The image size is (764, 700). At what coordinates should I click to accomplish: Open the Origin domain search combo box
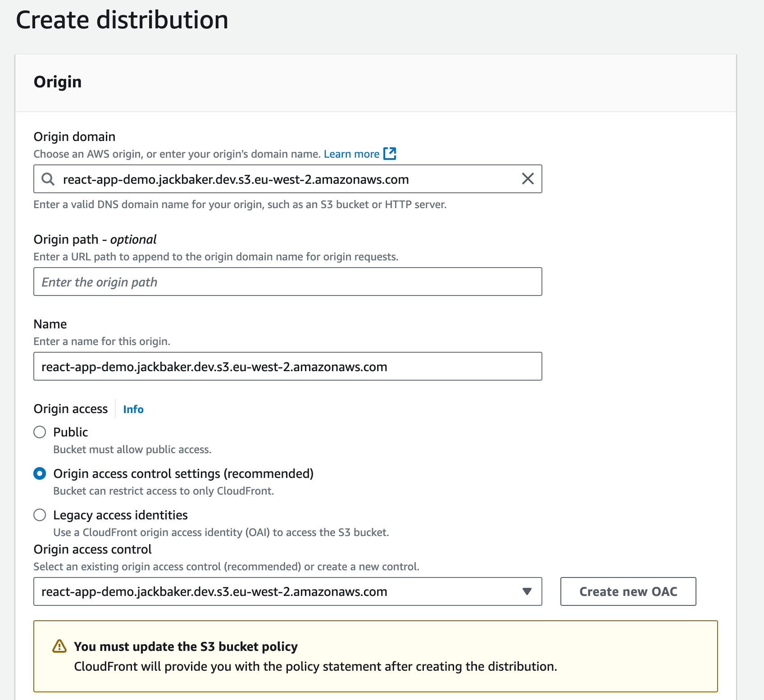coord(288,179)
